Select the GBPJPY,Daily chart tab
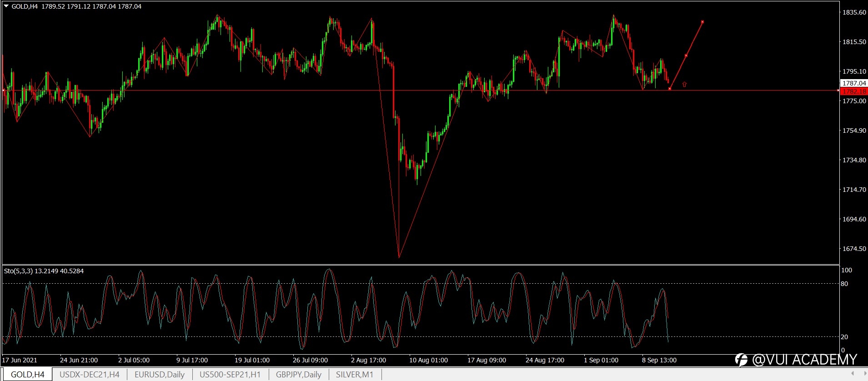Viewport: 868px width, 381px height. pyautogui.click(x=299, y=375)
